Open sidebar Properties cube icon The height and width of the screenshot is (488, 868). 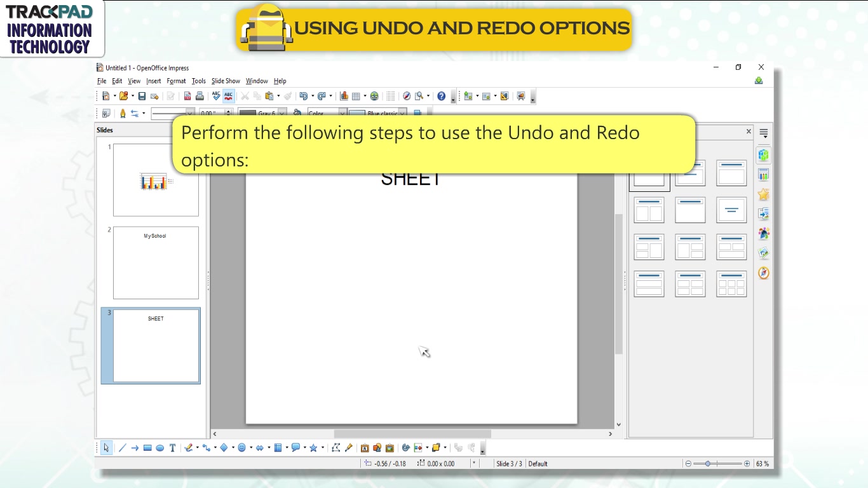click(764, 155)
